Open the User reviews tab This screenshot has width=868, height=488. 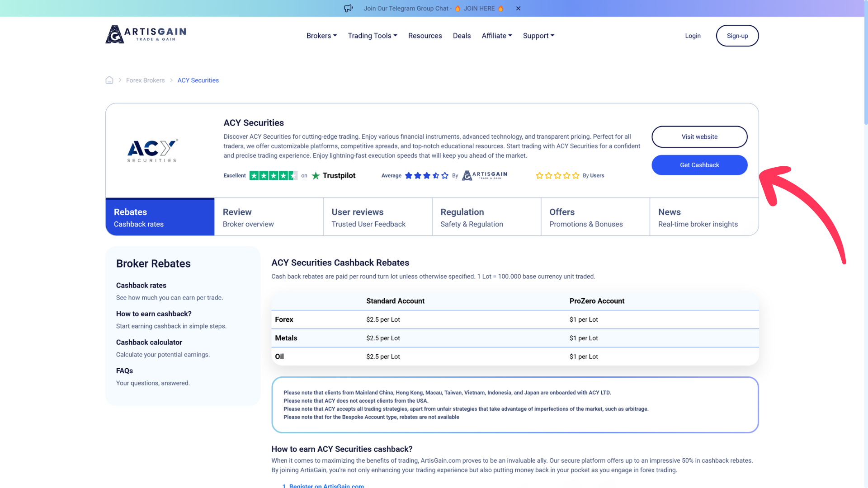pos(378,217)
